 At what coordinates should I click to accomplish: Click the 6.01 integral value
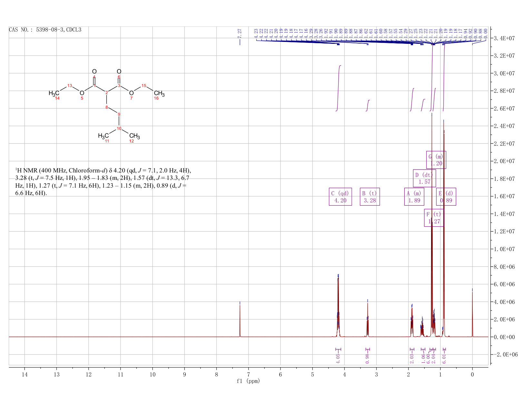[x=444, y=359]
